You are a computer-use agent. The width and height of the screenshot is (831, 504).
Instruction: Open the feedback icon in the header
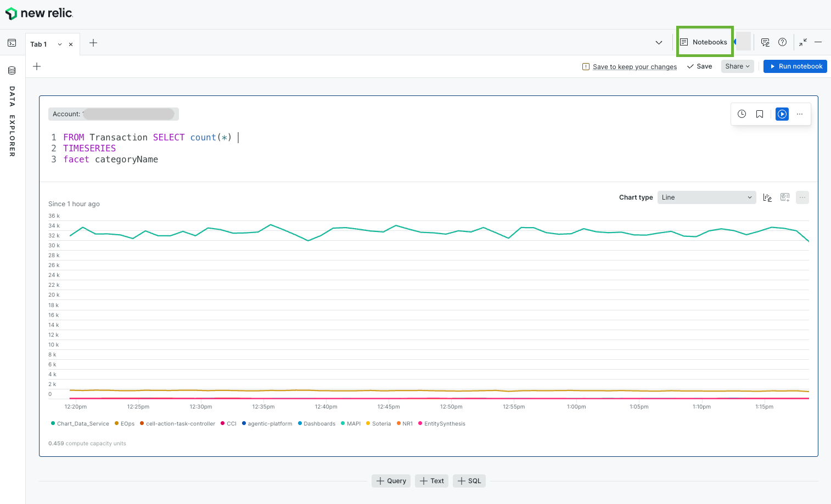point(765,42)
